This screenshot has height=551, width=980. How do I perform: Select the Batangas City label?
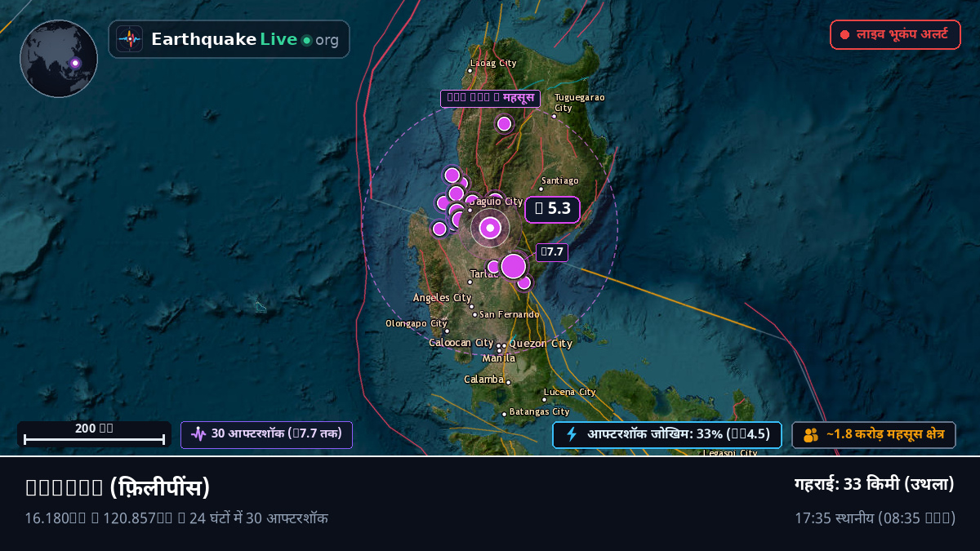(x=539, y=412)
